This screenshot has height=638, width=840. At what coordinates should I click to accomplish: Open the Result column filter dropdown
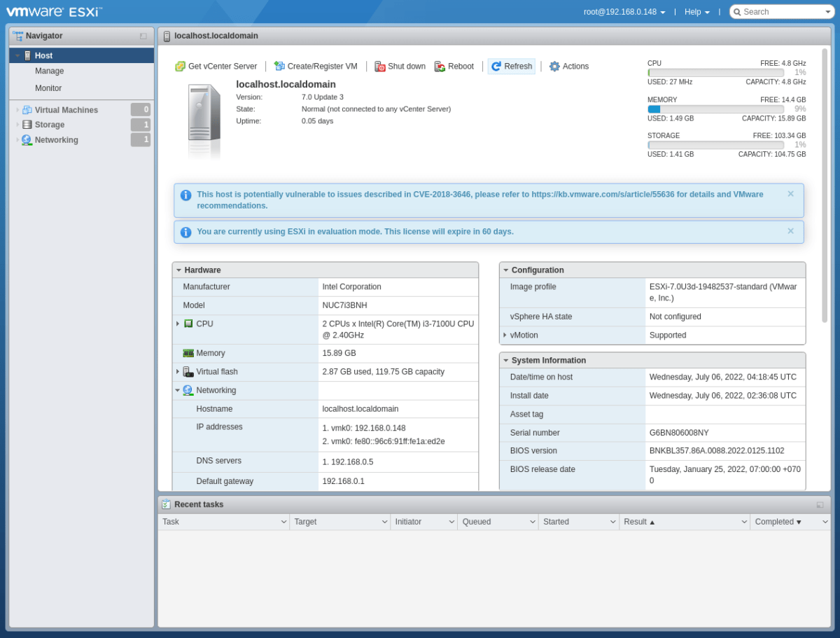744,521
